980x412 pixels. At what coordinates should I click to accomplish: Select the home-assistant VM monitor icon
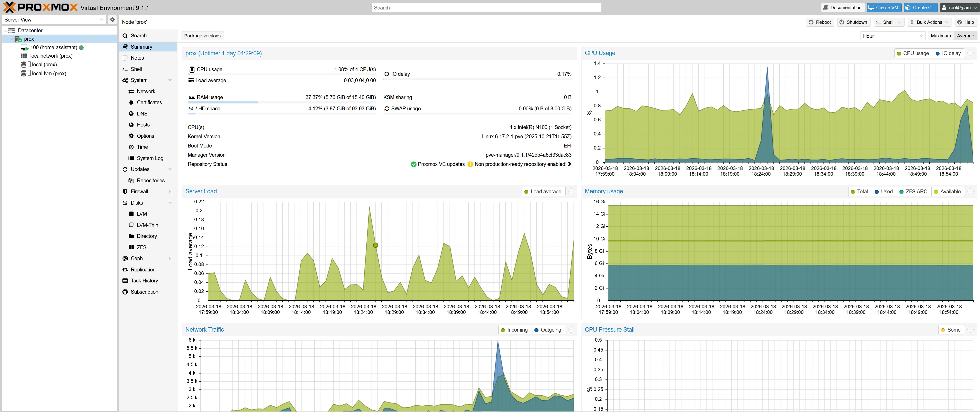(x=24, y=48)
